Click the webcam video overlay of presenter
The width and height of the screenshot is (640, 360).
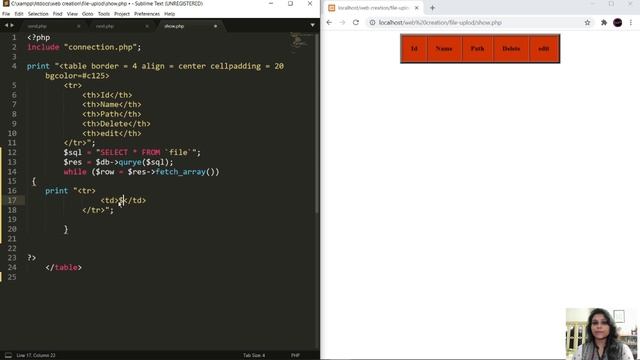602,333
